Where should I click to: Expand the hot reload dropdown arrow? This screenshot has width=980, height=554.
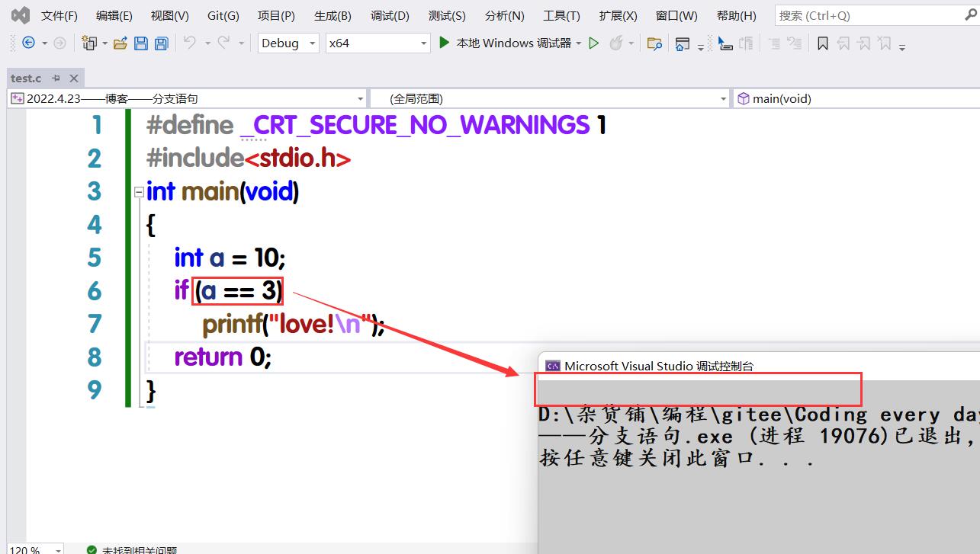[x=631, y=43]
